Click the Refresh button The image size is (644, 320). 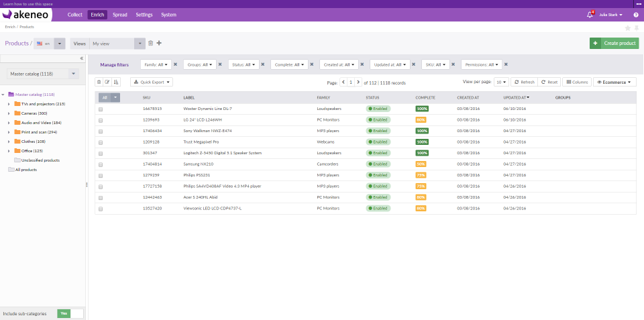[525, 82]
